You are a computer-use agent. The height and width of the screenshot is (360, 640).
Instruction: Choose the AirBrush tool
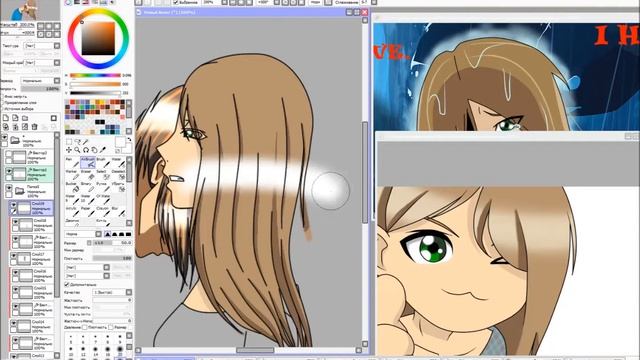tap(88, 163)
